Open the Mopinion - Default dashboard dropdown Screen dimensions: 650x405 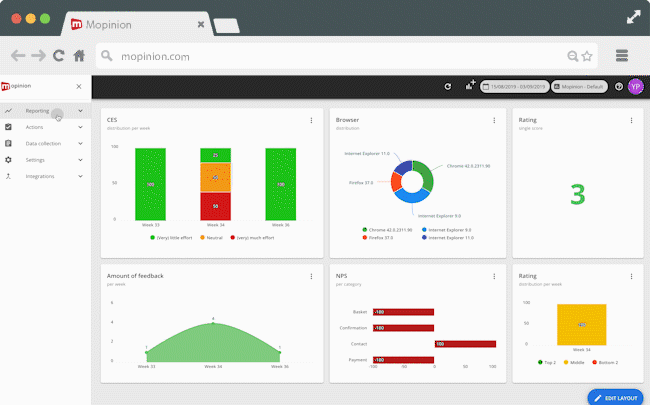(580, 87)
